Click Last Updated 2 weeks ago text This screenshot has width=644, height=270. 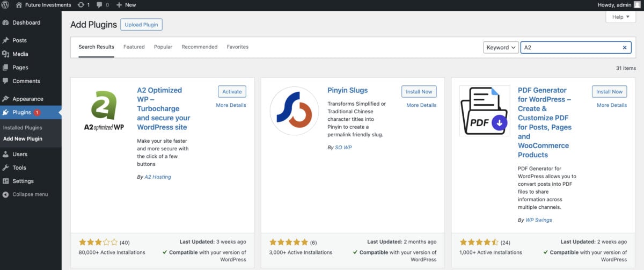coord(594,242)
